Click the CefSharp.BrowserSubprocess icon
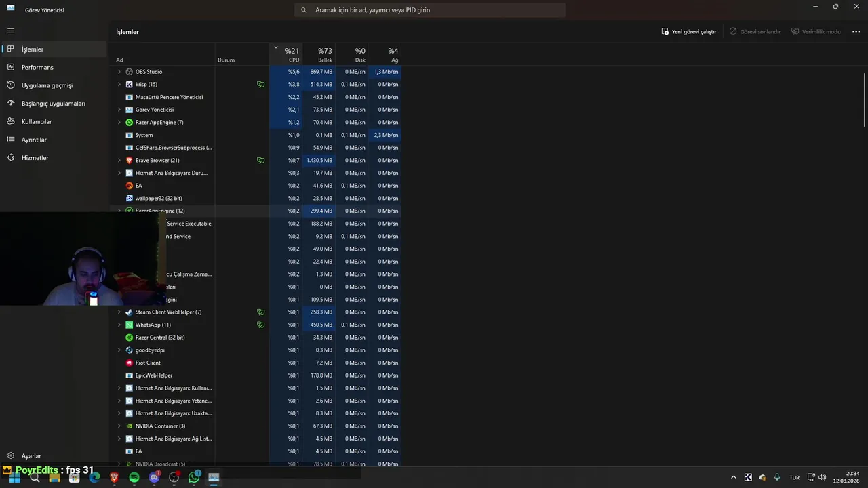 (x=130, y=148)
